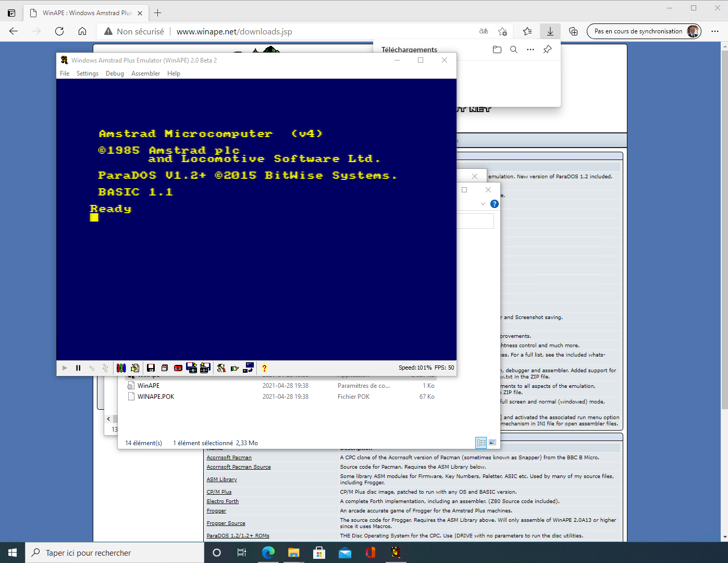Click the search magnifier in Téléchargements panel
This screenshot has width=728, height=563.
(x=514, y=50)
